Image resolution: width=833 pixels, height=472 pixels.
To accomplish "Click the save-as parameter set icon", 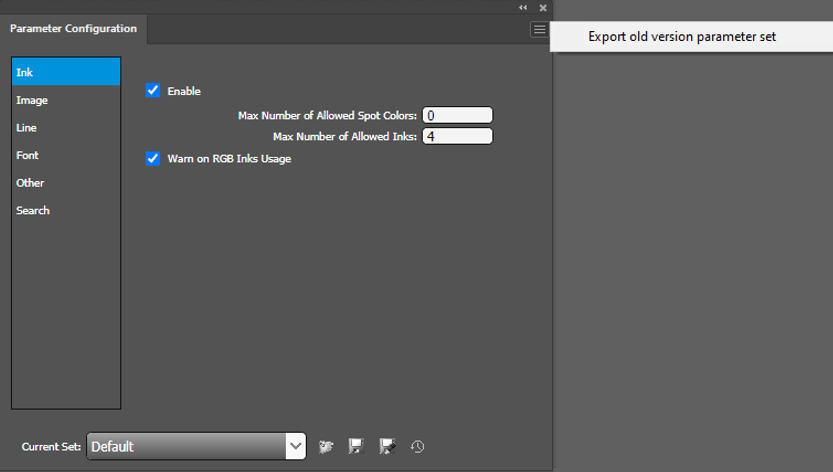I will point(387,446).
